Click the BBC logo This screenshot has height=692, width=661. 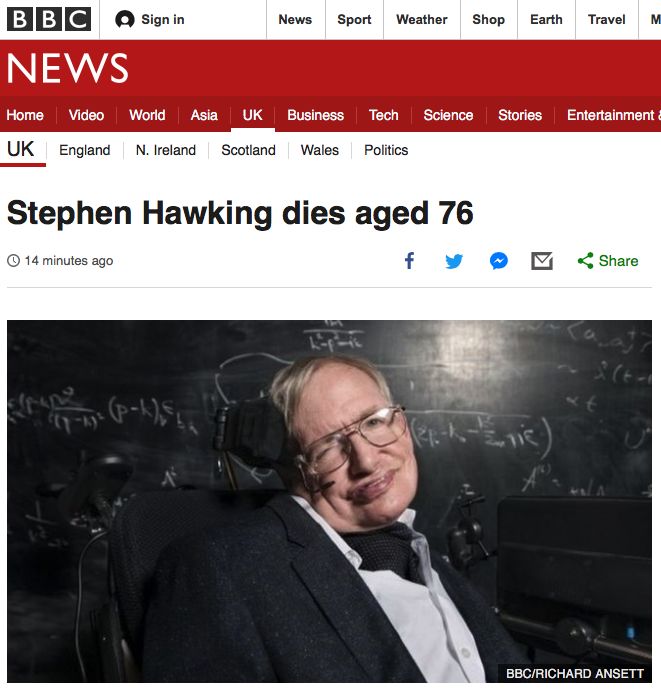(49, 19)
